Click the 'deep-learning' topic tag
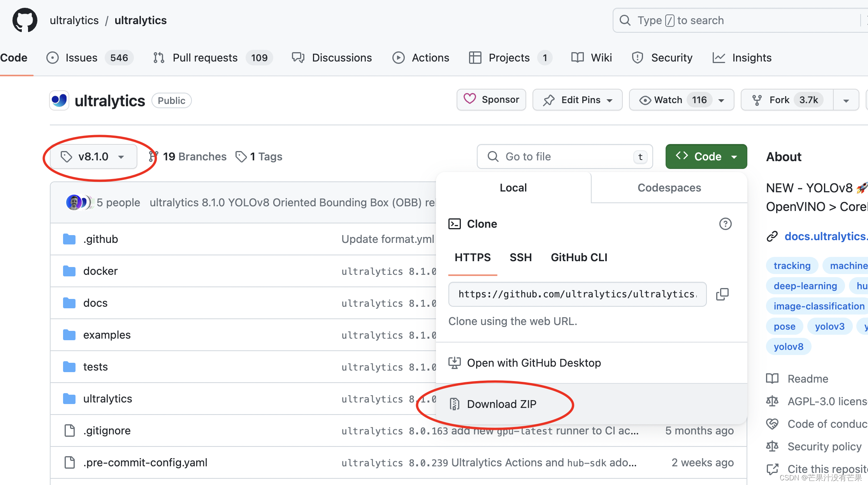Image resolution: width=868 pixels, height=485 pixels. [x=805, y=286]
